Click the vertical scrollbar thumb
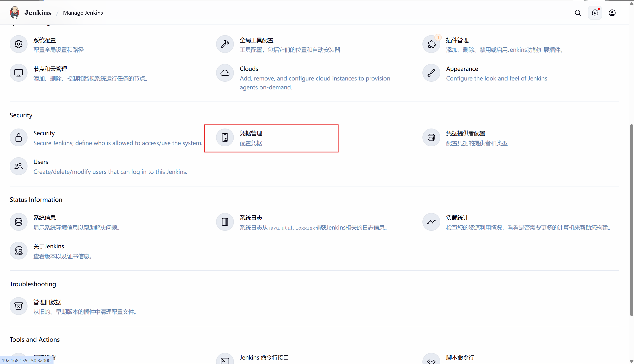Screen dimensions: 634x364 [x=632, y=220]
